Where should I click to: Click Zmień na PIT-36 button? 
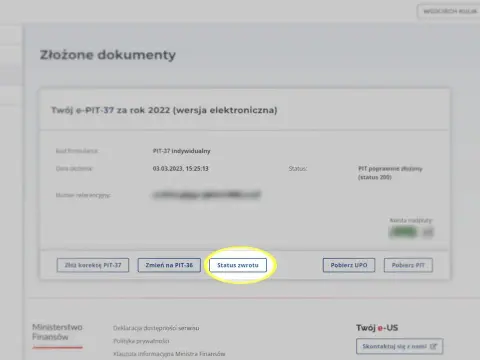(169, 265)
